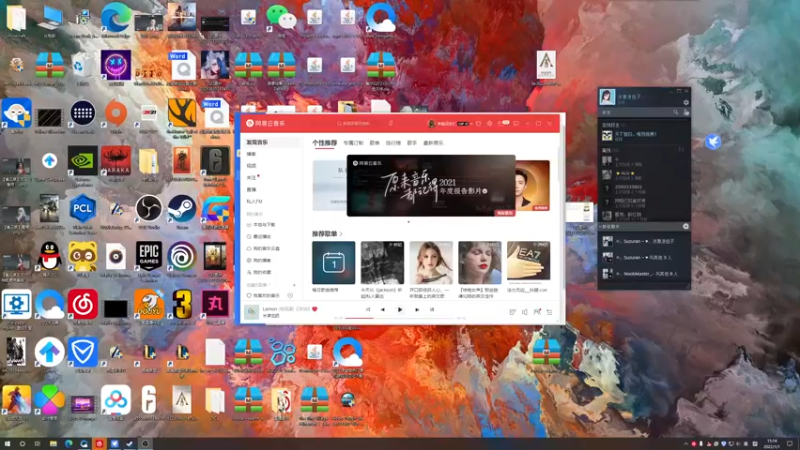Open Steam friends settings gear

pos(686,103)
